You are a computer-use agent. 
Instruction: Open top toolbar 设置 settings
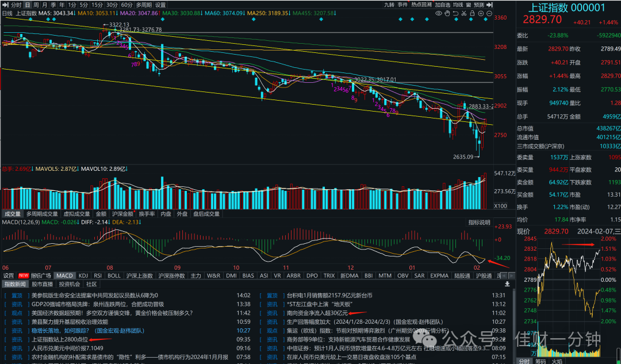click(x=160, y=5)
